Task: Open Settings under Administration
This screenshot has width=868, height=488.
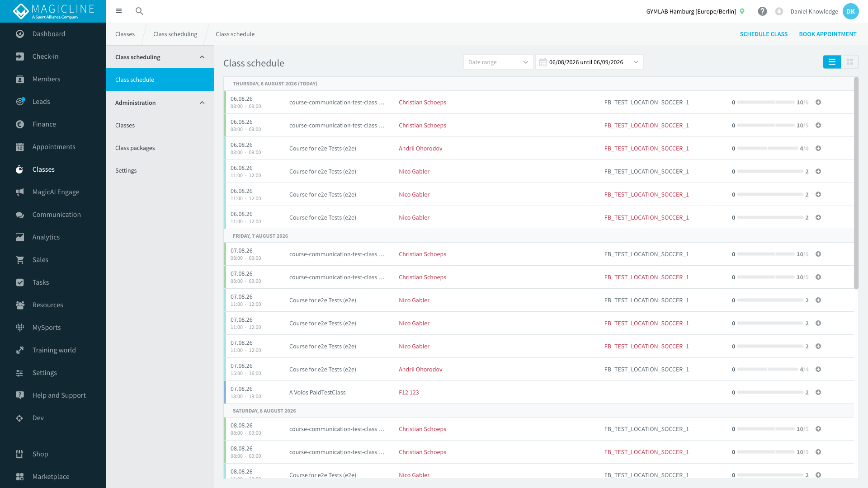Action: coord(160,170)
